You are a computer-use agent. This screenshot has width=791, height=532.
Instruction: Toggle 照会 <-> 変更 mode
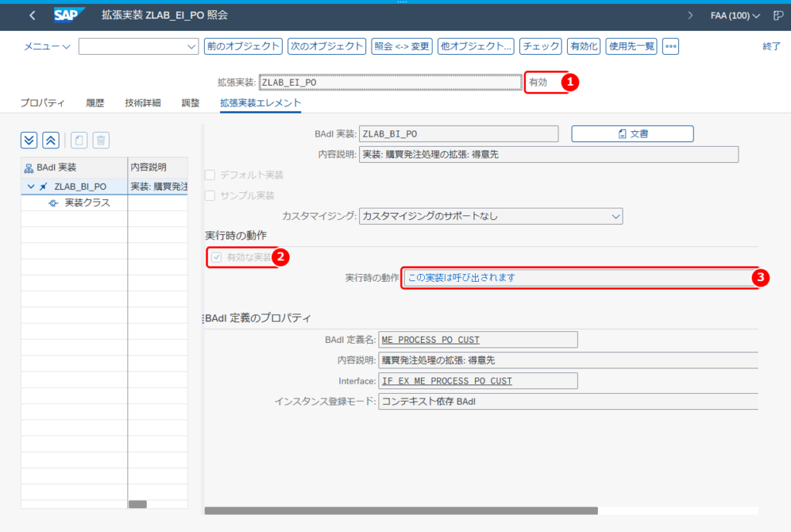click(402, 46)
